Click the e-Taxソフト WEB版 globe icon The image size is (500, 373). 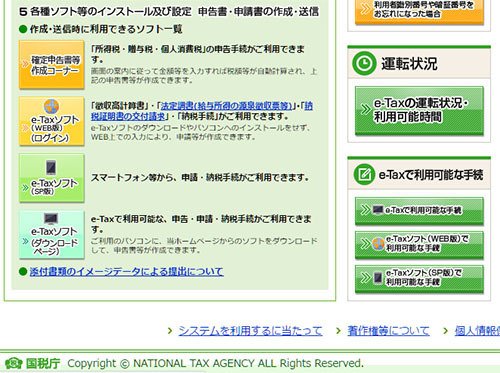[51, 106]
